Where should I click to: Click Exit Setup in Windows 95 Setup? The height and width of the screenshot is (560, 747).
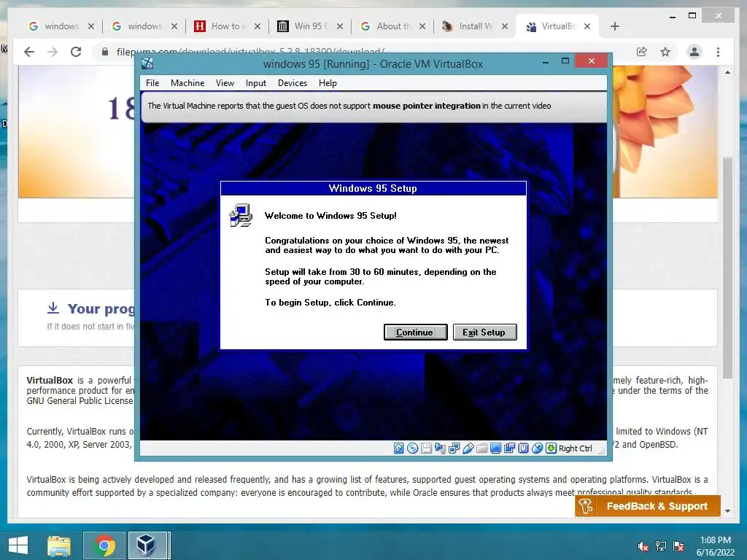point(484,332)
